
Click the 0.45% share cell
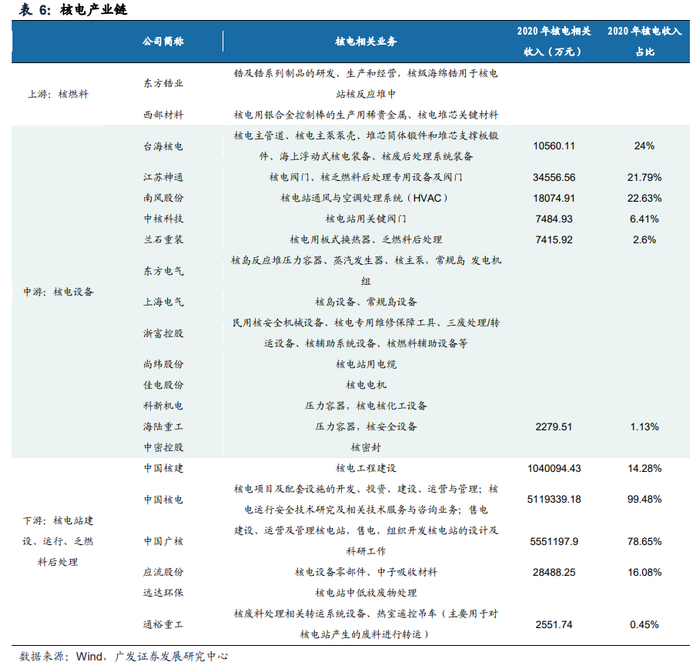644,624
